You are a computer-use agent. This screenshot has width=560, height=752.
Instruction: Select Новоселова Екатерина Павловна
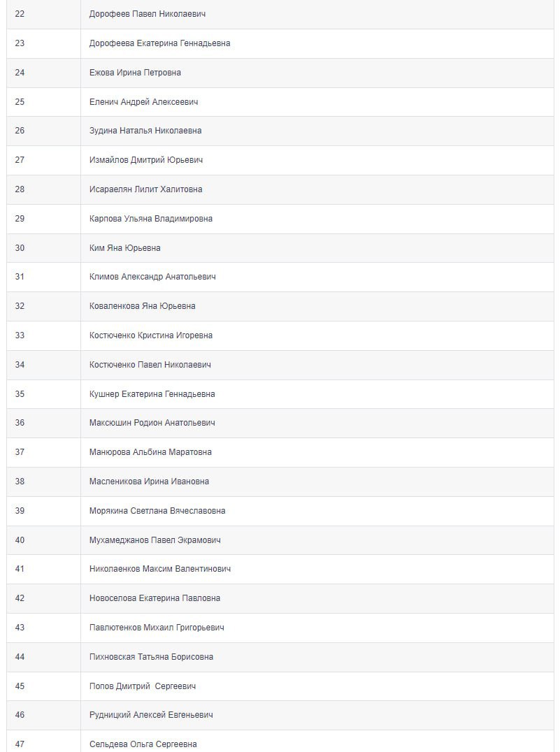pyautogui.click(x=155, y=598)
